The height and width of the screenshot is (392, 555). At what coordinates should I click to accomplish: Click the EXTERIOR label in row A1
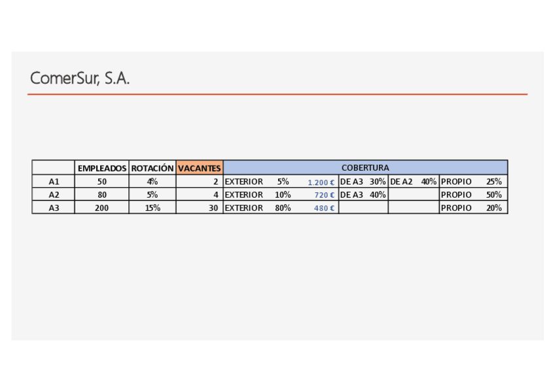click(x=244, y=181)
